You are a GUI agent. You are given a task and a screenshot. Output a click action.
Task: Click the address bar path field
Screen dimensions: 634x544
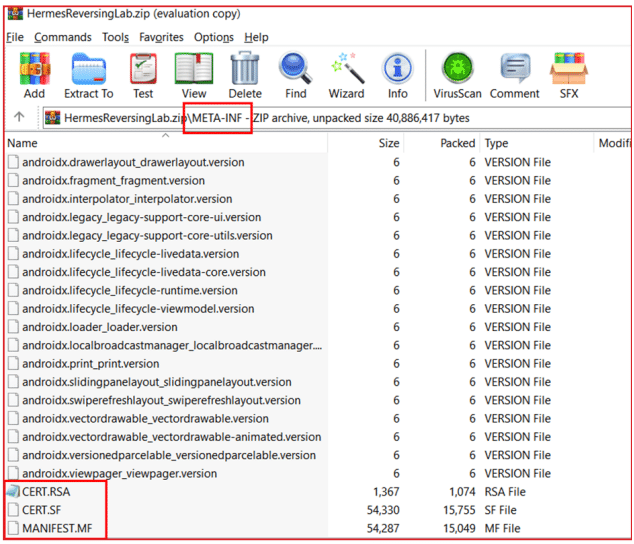336,118
